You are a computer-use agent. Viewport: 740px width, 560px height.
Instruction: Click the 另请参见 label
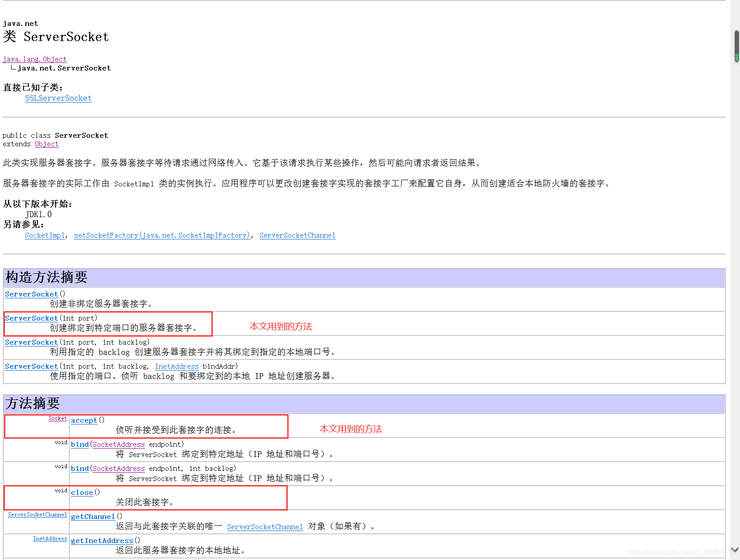coord(24,224)
